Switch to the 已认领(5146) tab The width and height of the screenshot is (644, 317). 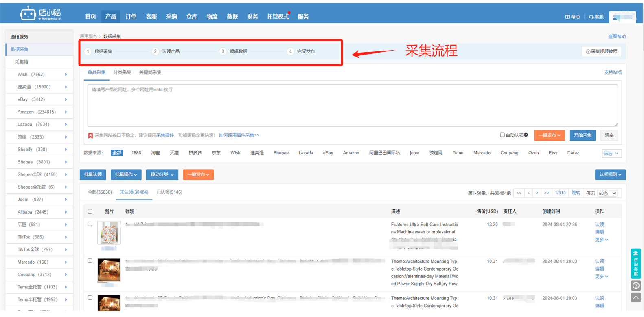tap(169, 192)
